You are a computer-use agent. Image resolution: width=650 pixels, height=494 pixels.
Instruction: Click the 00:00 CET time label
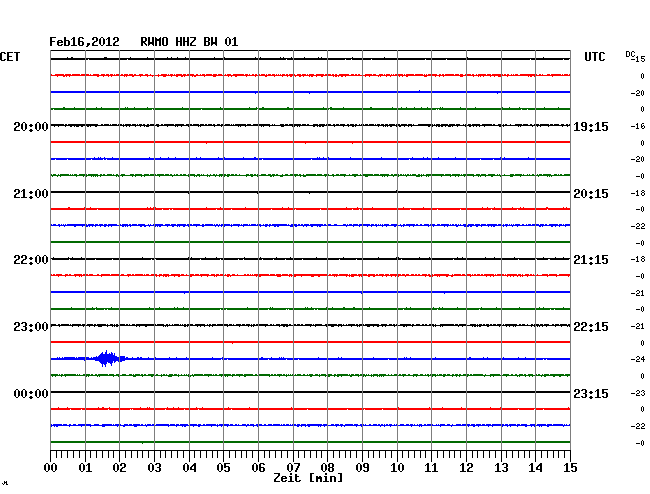(31, 393)
